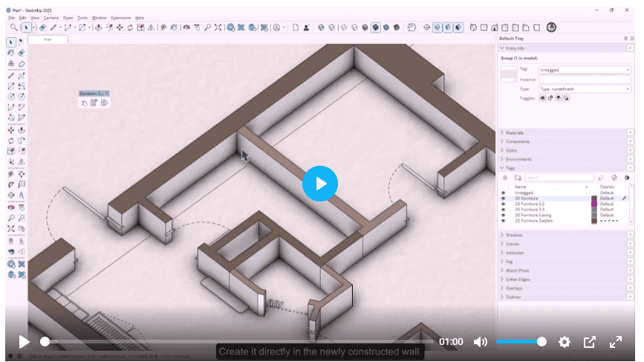This screenshot has height=362, width=644.
Task: Expand the Shadows panel
Action: [x=514, y=235]
